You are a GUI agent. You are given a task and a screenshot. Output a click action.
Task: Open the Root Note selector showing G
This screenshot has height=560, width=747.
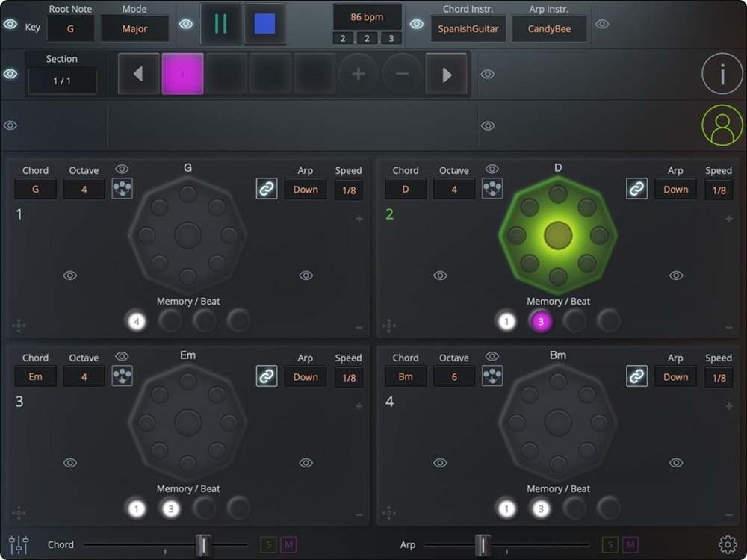[x=71, y=29]
